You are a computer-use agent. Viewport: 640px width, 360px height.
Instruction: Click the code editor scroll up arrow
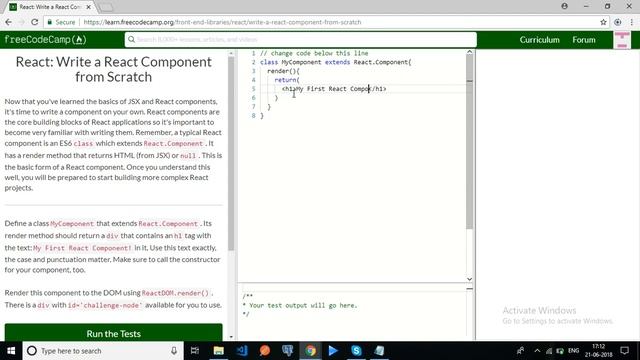point(469,52)
